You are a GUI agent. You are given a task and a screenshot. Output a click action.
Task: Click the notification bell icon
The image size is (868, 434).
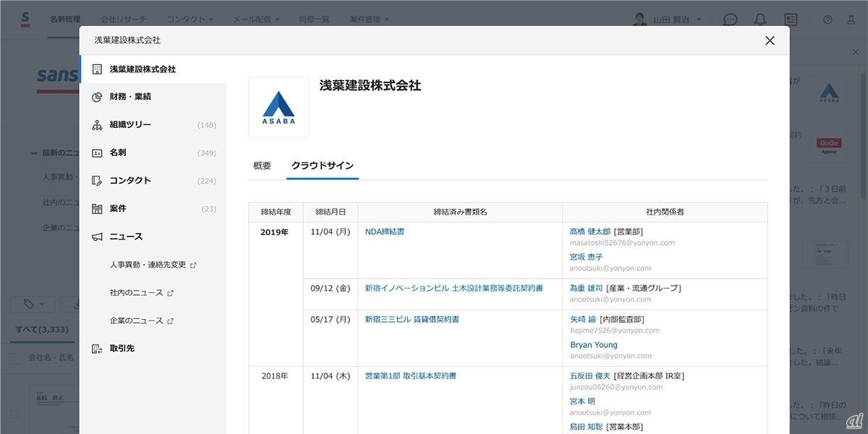click(760, 20)
